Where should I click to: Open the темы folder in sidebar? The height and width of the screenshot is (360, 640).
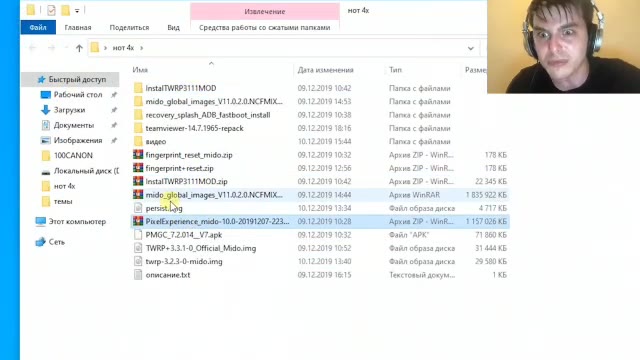click(63, 202)
